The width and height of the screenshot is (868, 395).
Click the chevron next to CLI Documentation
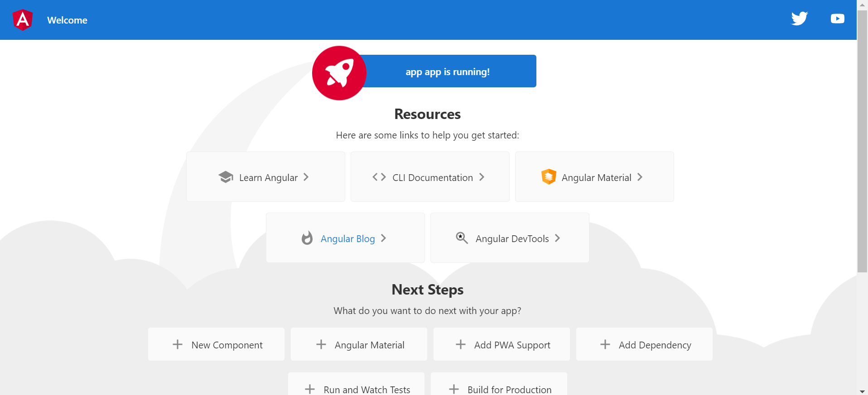pyautogui.click(x=482, y=177)
